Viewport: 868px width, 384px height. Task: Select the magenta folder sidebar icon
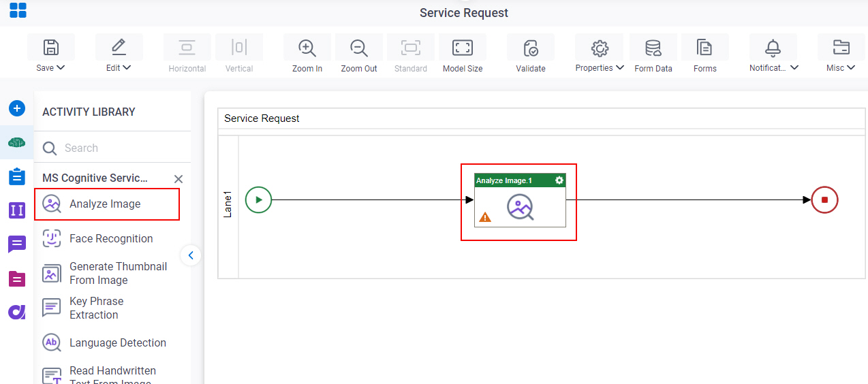click(x=17, y=278)
